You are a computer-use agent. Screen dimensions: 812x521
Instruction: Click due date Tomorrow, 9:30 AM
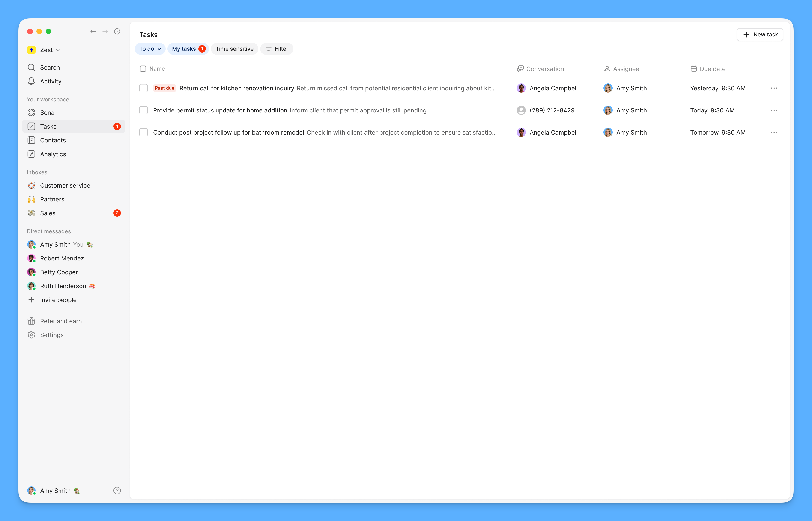718,133
